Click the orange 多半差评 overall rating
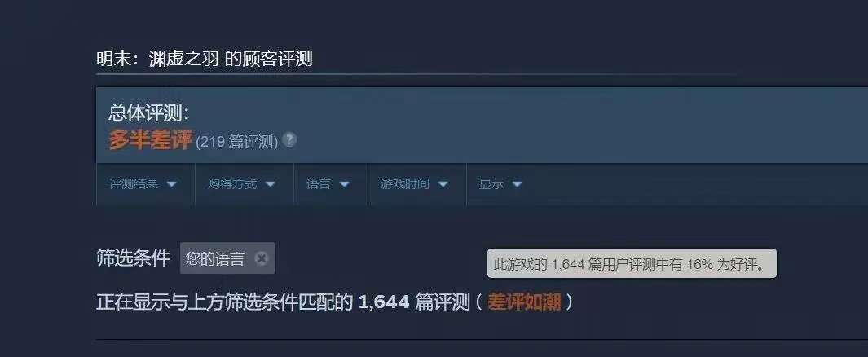 (150, 140)
